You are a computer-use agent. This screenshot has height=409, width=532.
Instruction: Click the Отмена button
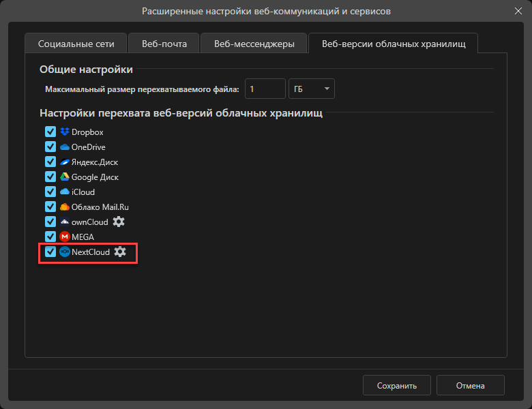coord(470,385)
